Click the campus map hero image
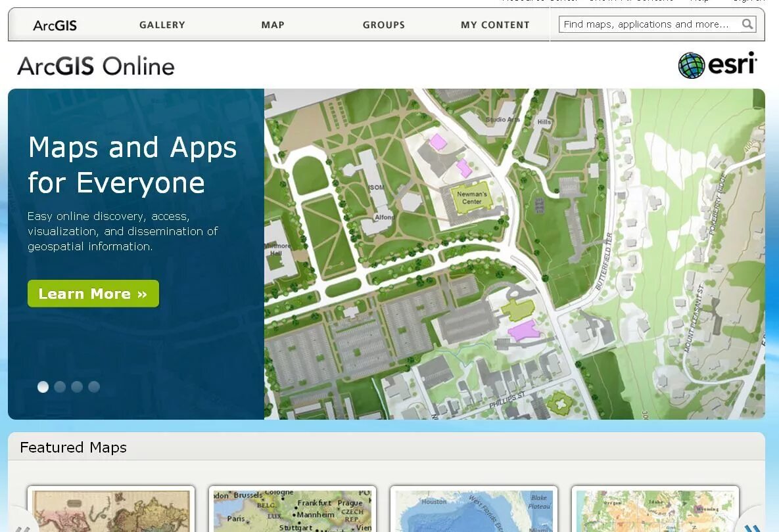The width and height of the screenshot is (779, 532). click(x=514, y=254)
